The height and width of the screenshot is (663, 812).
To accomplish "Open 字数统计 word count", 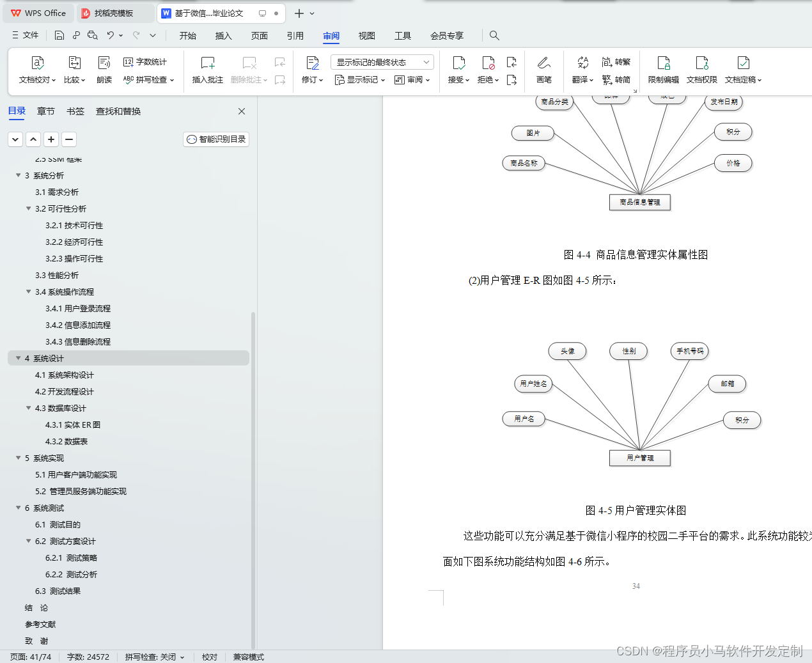I will (145, 62).
